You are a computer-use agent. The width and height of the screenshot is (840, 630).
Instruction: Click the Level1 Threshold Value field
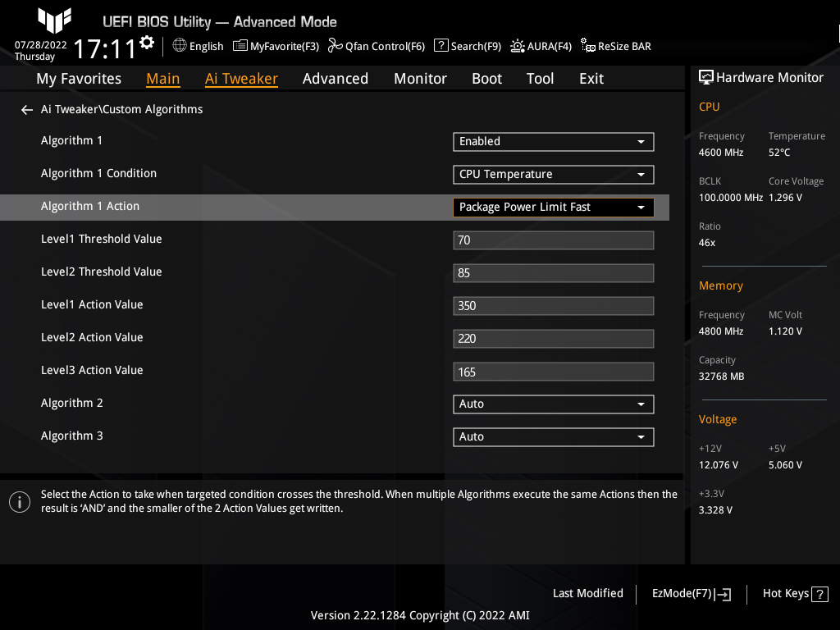coord(554,240)
